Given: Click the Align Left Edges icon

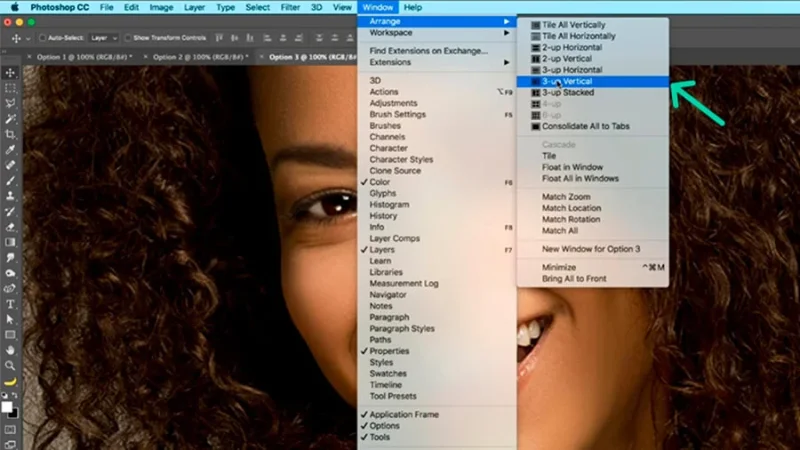Looking at the screenshot, I should point(267,38).
